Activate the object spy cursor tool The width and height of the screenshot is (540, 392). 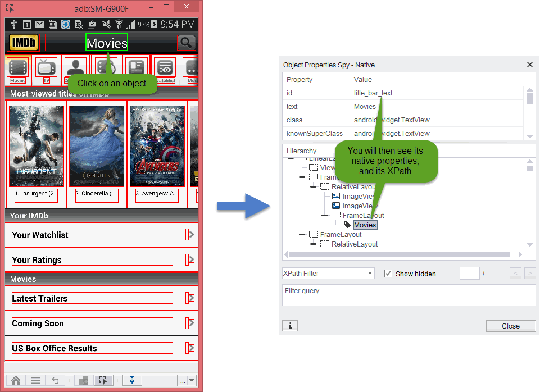(x=102, y=380)
